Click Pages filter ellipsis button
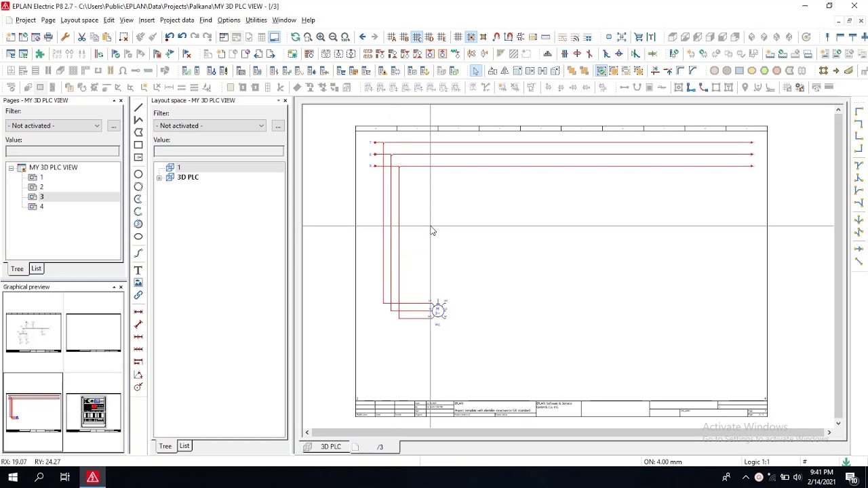The height and width of the screenshot is (488, 868). (x=113, y=125)
